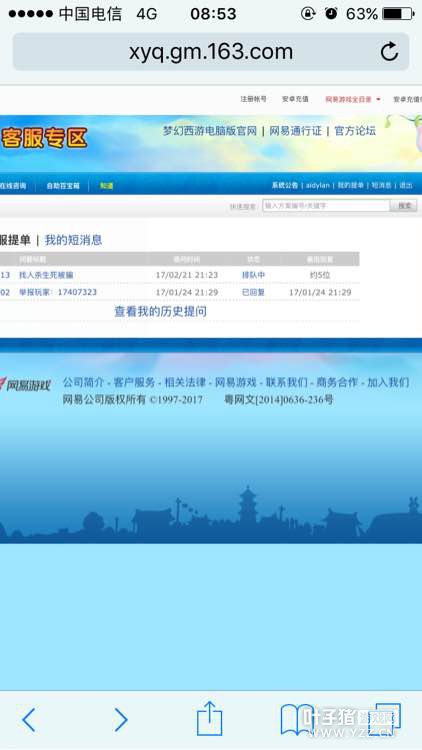The image size is (422, 750).
Task: Open the 公司简介 footer link
Action: (x=83, y=382)
